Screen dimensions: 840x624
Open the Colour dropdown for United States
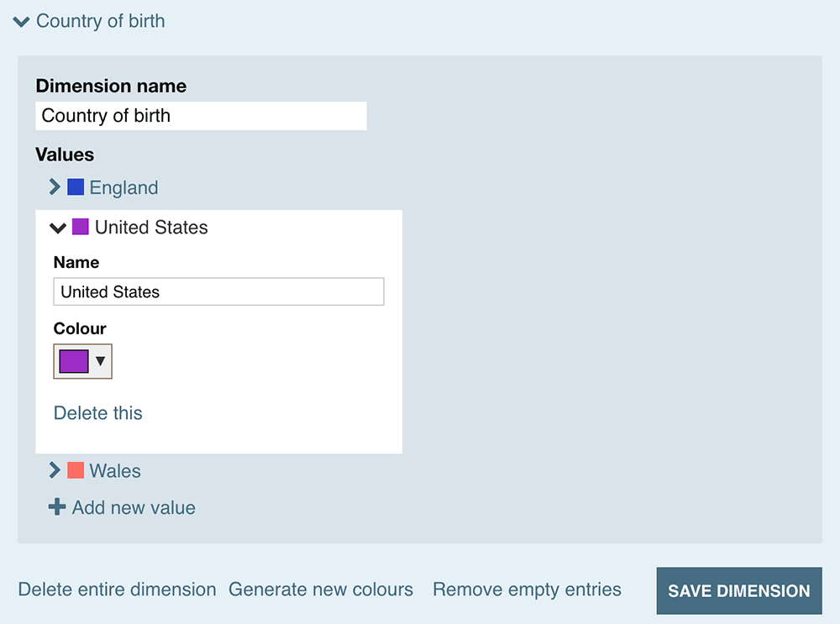100,361
